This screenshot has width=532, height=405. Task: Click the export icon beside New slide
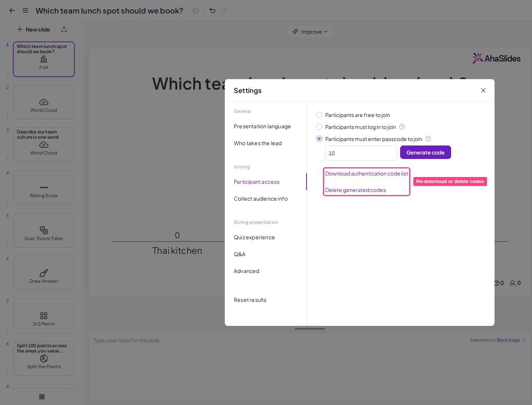tap(64, 29)
